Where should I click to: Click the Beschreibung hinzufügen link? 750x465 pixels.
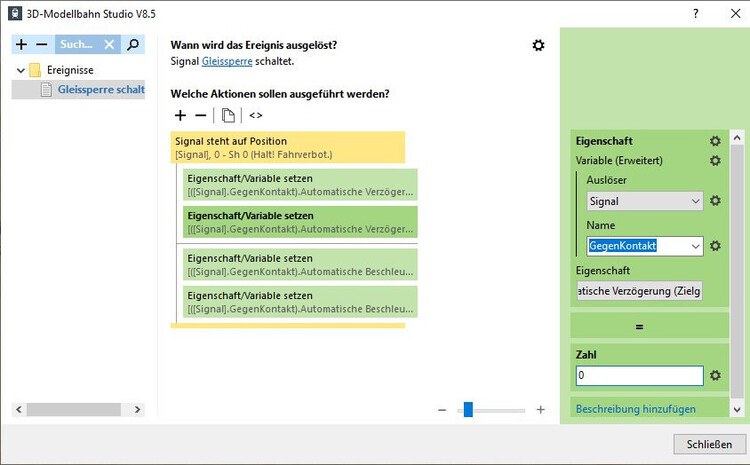click(x=635, y=409)
